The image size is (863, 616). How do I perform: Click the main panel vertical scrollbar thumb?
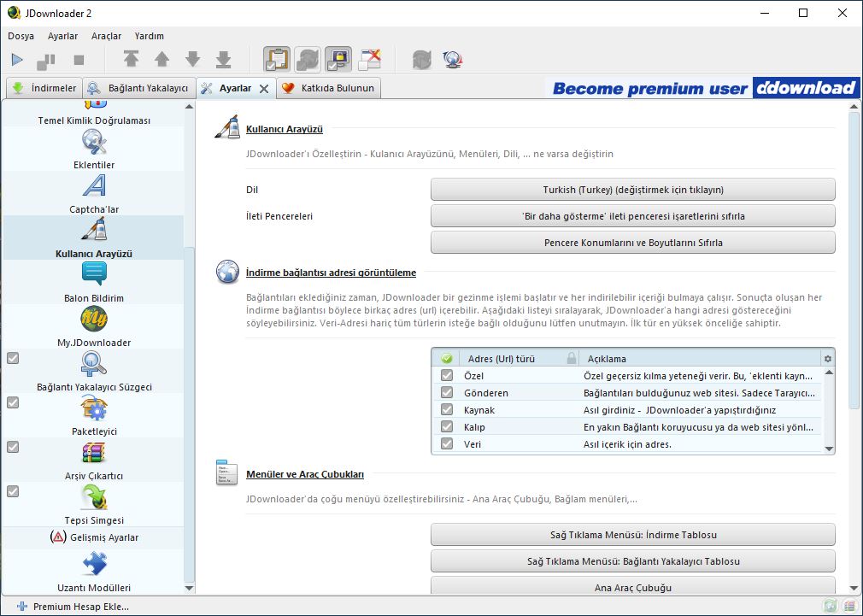tap(854, 260)
